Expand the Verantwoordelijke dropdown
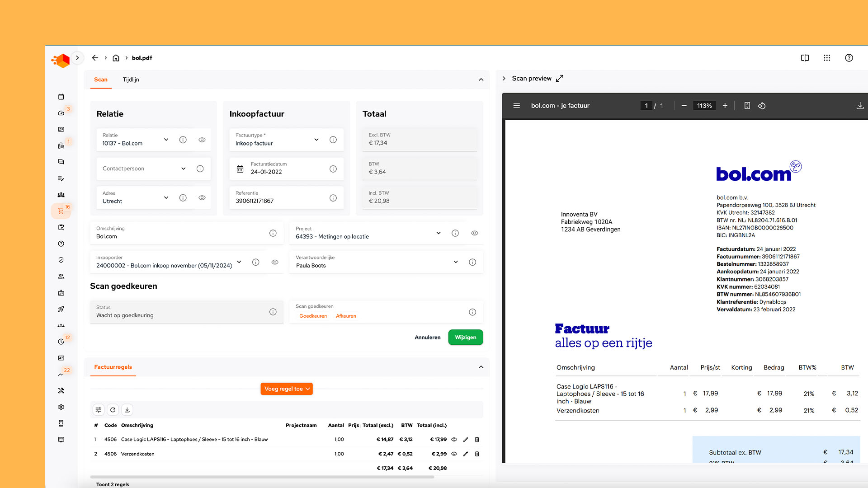The height and width of the screenshot is (488, 868). [x=456, y=262]
